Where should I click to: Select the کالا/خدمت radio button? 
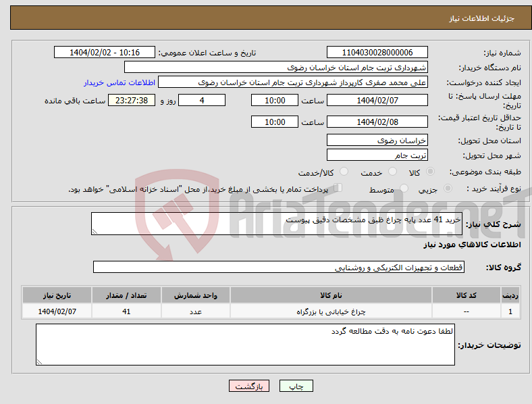(344, 172)
